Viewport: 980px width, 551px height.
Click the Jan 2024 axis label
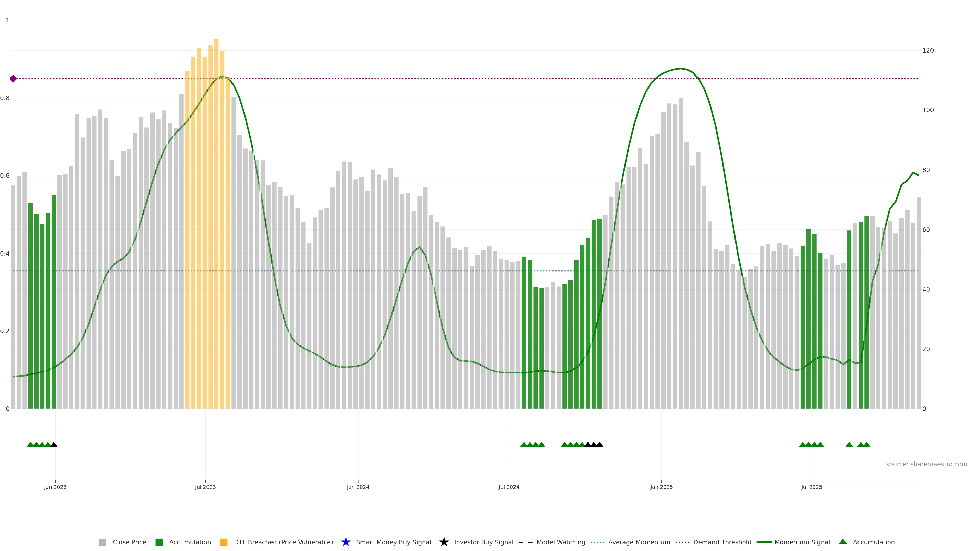coord(358,487)
